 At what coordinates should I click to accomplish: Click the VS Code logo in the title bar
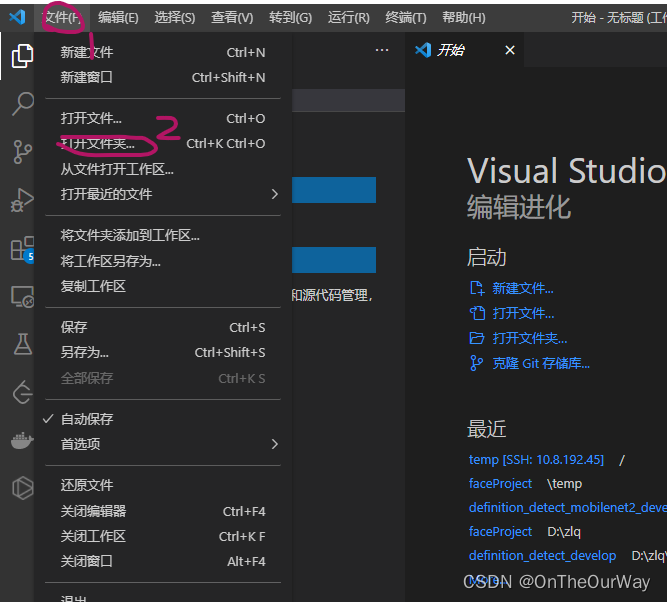(17, 17)
